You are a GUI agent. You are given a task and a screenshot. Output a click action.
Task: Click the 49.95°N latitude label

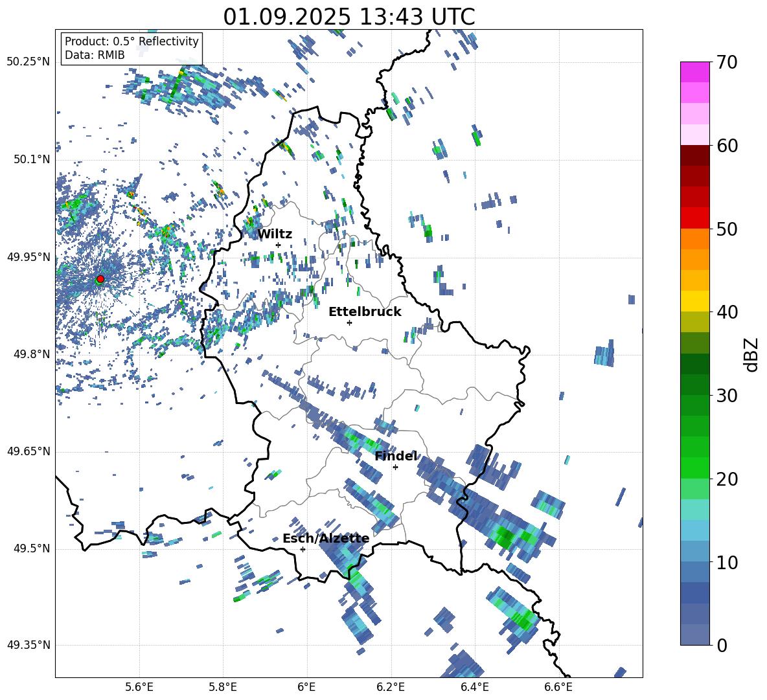click(29, 257)
